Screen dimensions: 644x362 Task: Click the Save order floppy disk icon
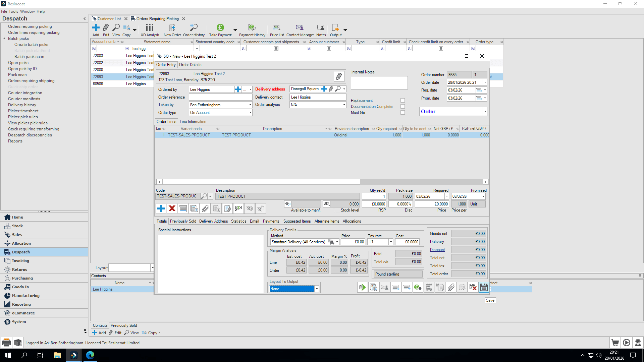[x=484, y=287]
